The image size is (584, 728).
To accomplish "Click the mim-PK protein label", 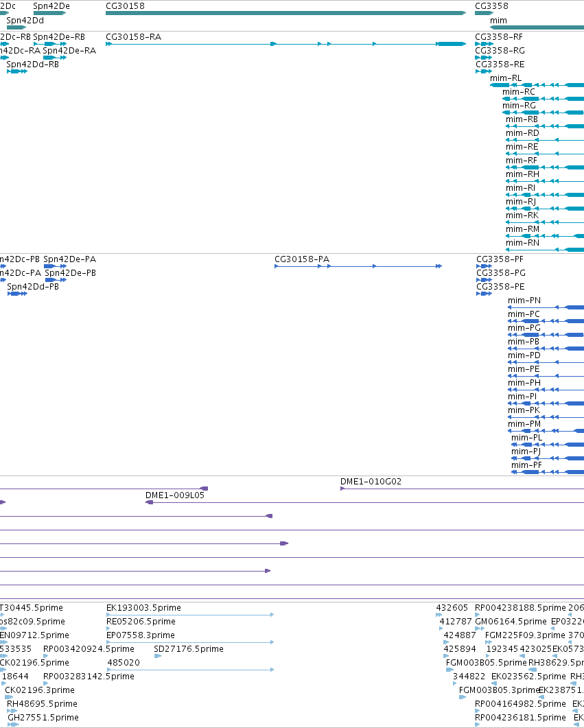I will pos(524,410).
